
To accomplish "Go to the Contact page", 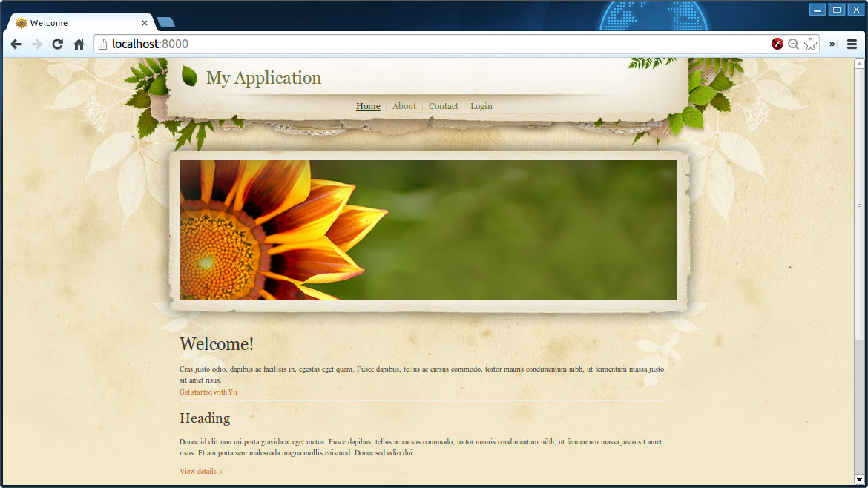I will pyautogui.click(x=444, y=106).
